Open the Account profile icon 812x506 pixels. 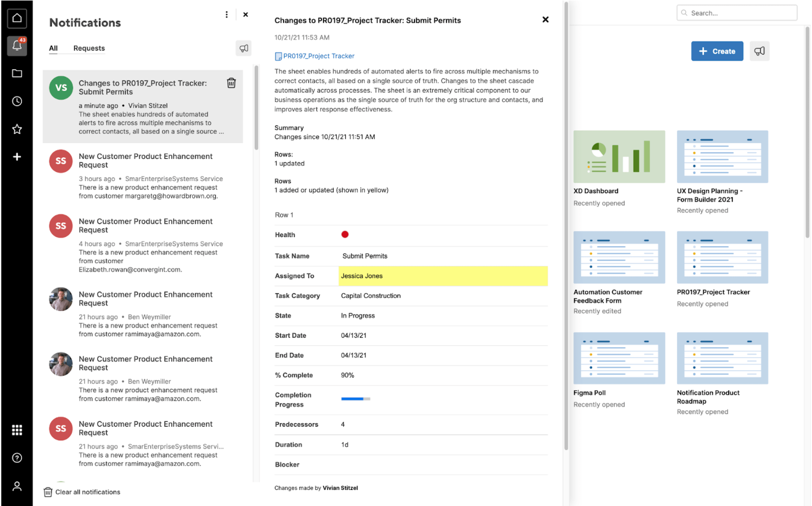17,486
